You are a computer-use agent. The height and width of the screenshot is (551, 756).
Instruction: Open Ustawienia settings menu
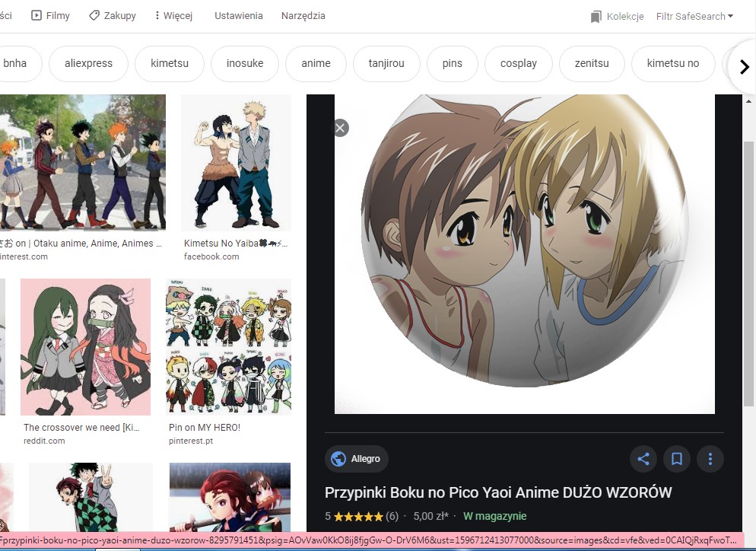tap(238, 15)
